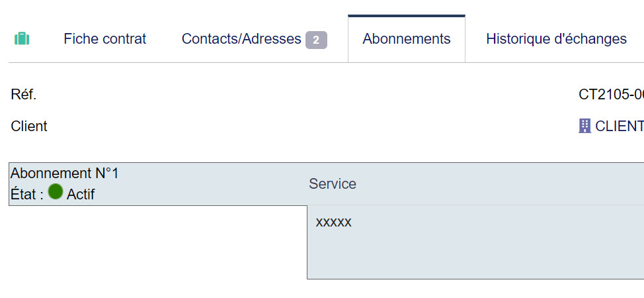This screenshot has height=298, width=644.
Task: Click the blank cell left of xxxxx
Action: [157, 242]
